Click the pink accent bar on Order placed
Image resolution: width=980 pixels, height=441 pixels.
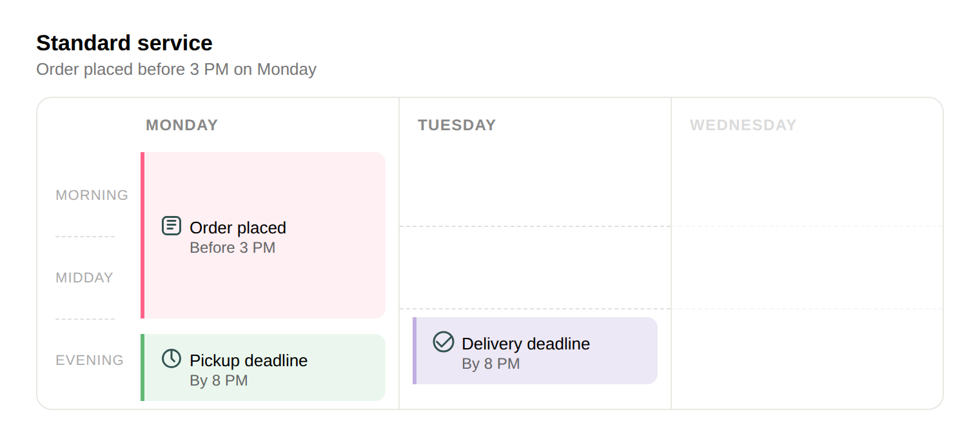point(142,235)
